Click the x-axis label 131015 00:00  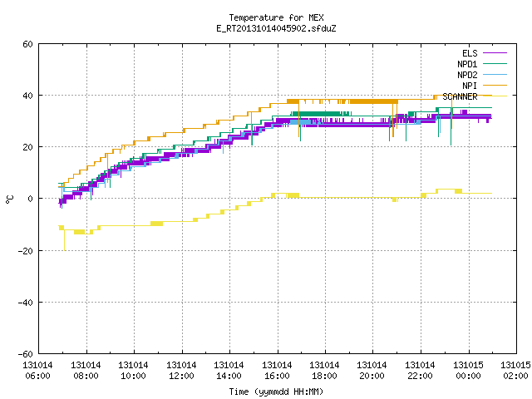point(468,371)
